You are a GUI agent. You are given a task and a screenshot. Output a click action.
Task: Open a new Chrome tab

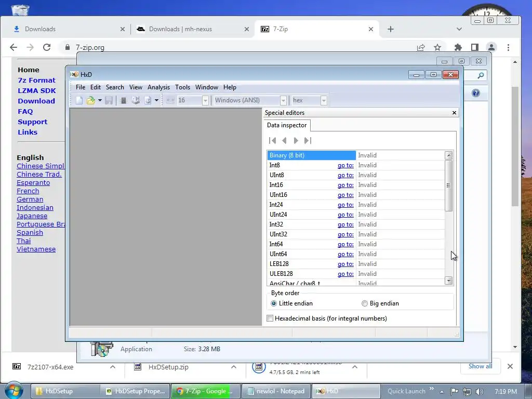point(391,29)
